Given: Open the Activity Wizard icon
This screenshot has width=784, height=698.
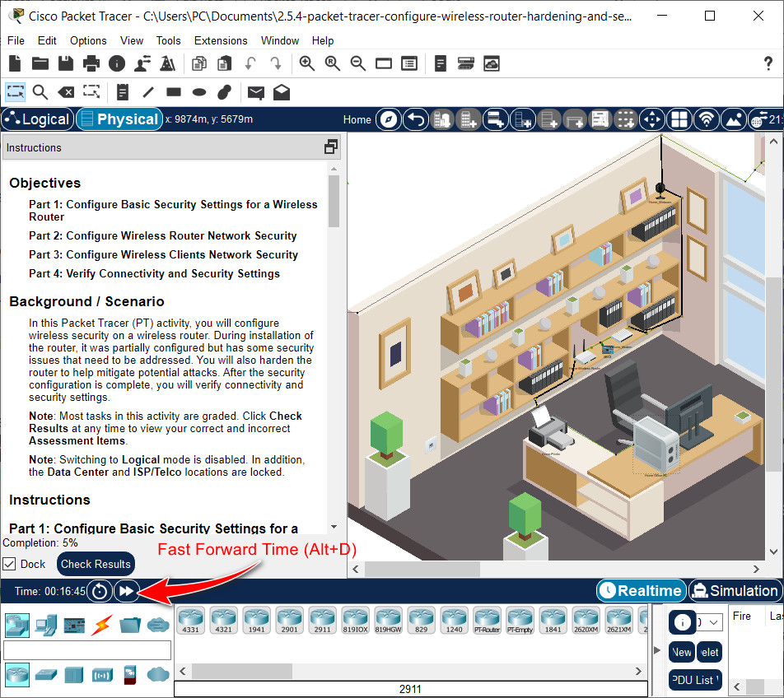Looking at the screenshot, I should pos(142,63).
